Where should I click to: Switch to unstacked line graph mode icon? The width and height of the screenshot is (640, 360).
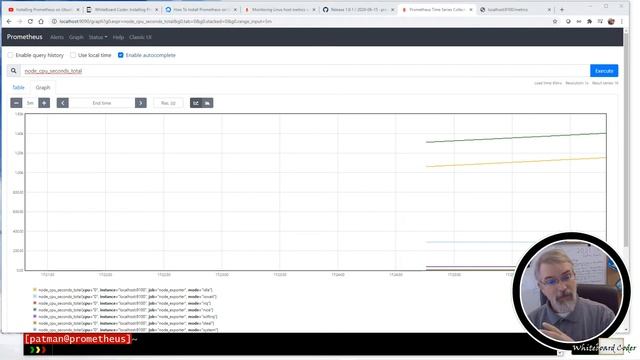(x=196, y=103)
